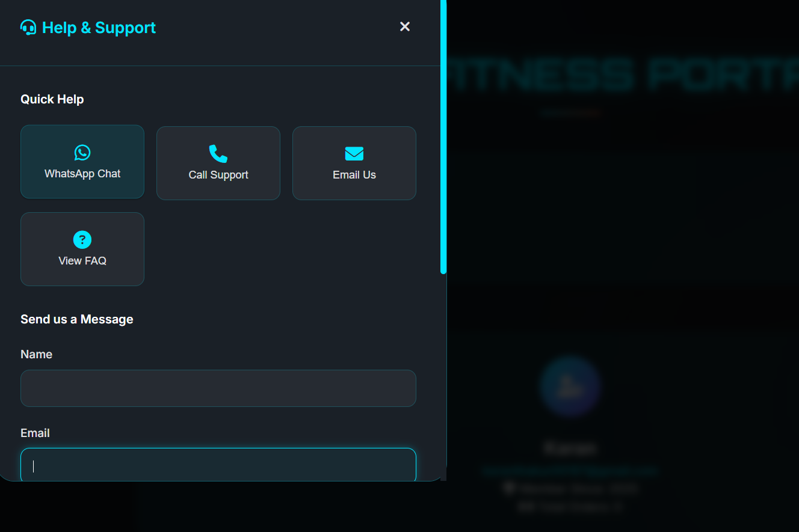Screen dimensions: 799x532
Task: Click the blurred profile avatar in the background
Action: pos(570,387)
